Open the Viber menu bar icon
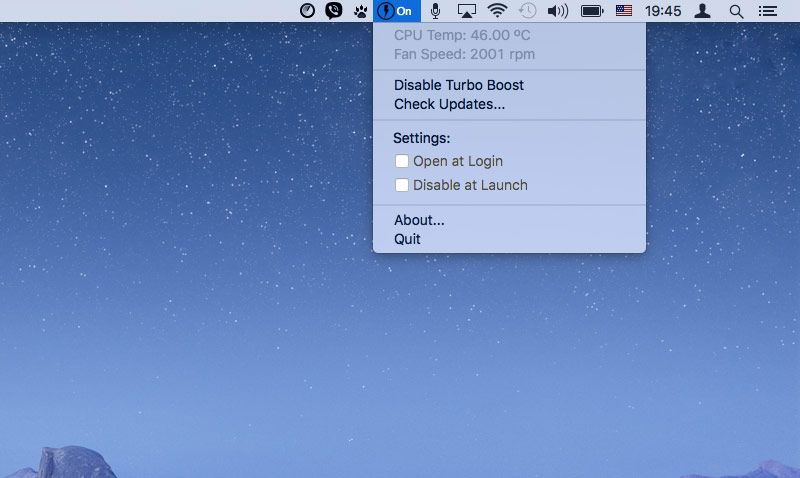This screenshot has width=800, height=478. [x=334, y=11]
